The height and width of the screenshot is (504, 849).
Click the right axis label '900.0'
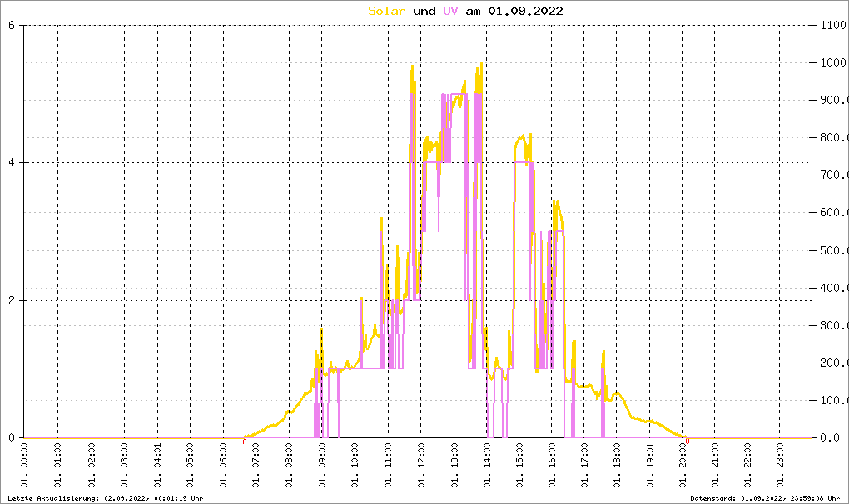tap(834, 100)
